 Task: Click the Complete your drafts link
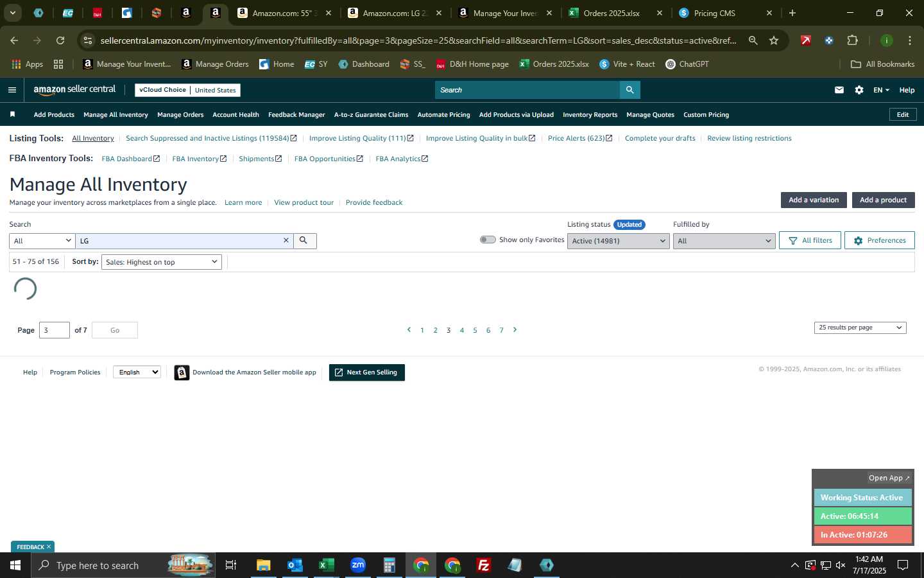tap(660, 138)
